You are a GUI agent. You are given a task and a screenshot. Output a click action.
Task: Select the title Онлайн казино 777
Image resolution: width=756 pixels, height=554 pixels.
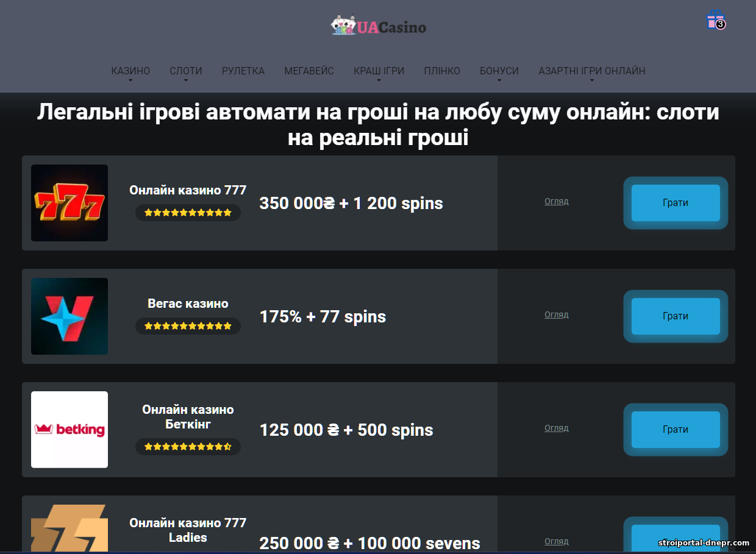coord(188,190)
